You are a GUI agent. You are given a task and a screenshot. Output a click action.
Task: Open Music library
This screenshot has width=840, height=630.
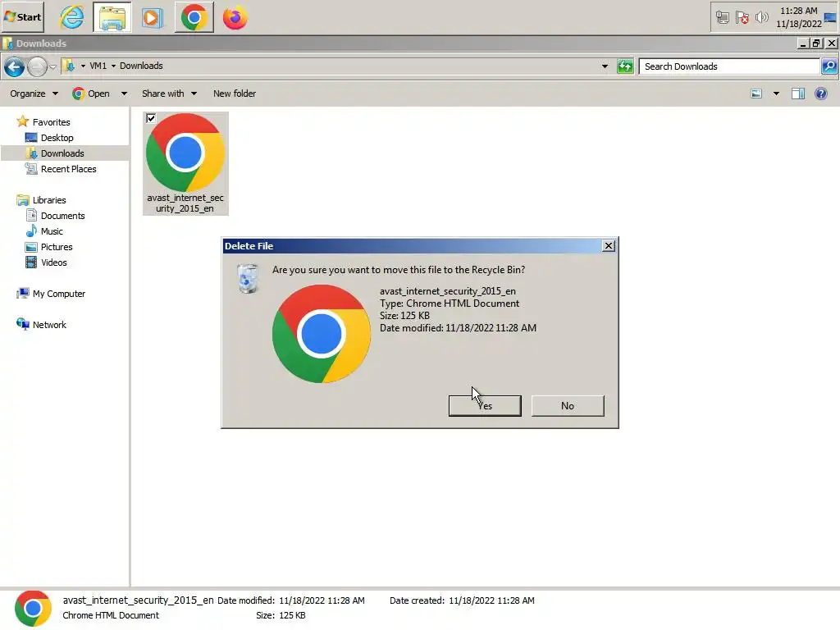click(52, 231)
